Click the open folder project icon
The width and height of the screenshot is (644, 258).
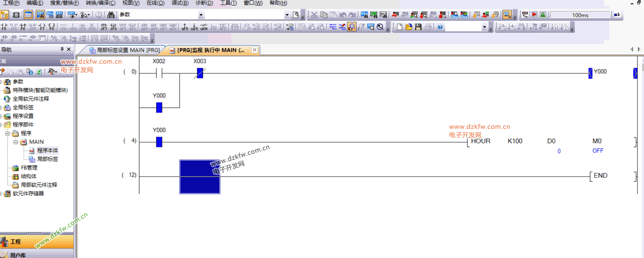[x=409, y=27]
